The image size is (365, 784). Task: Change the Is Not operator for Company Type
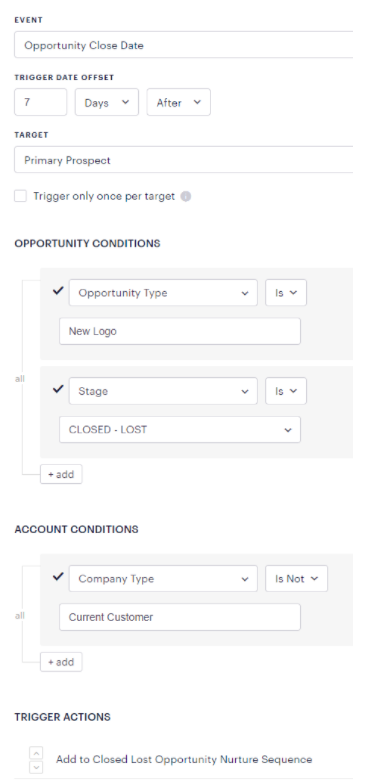pos(296,578)
